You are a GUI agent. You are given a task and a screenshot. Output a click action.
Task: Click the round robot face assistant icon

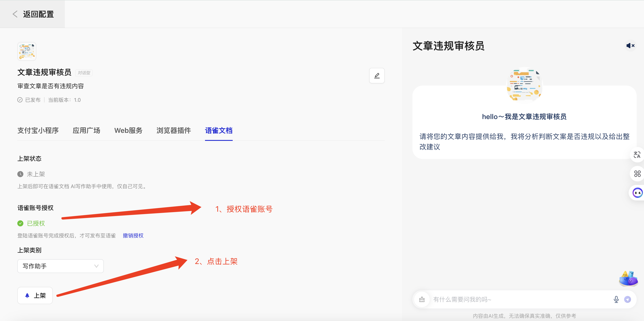pyautogui.click(x=637, y=193)
